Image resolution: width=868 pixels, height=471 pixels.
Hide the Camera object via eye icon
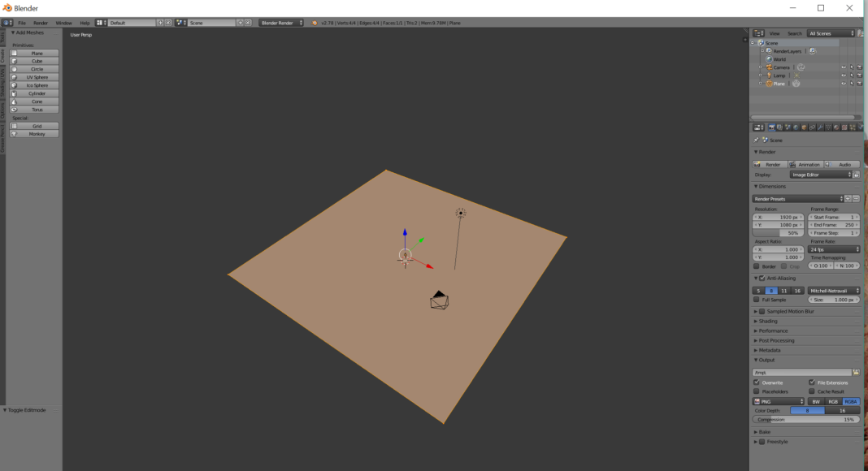point(843,67)
